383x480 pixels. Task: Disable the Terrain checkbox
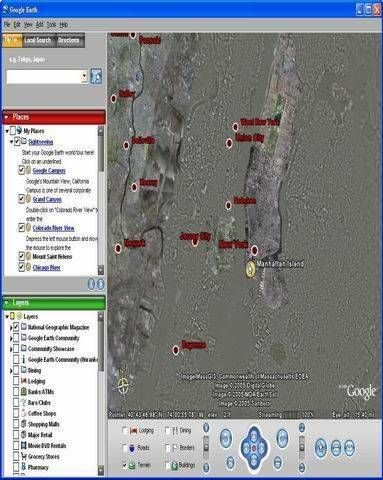click(x=125, y=465)
